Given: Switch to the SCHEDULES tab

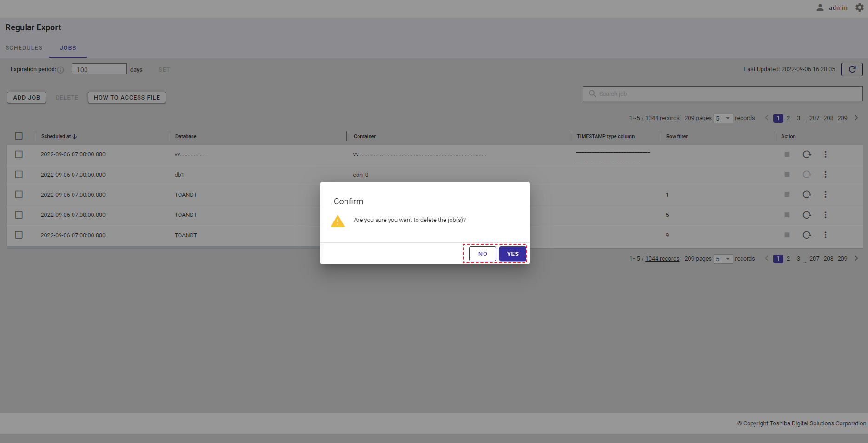Looking at the screenshot, I should click(x=24, y=48).
